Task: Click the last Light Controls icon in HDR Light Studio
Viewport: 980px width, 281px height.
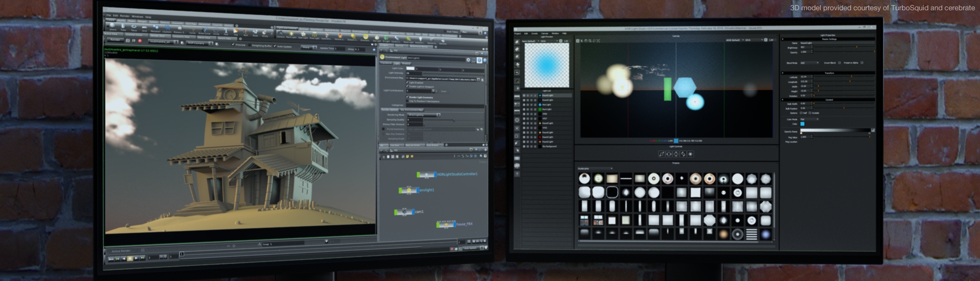Action: [690, 154]
